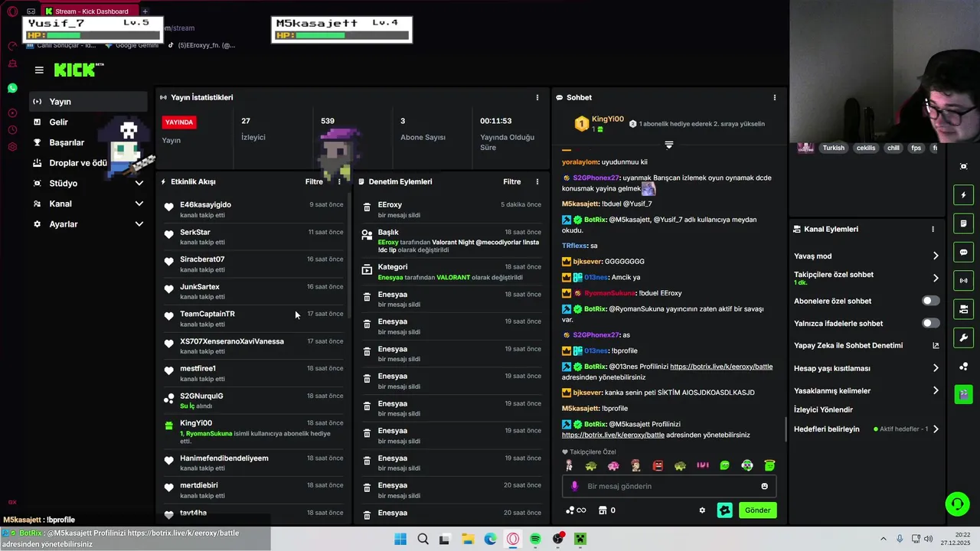The width and height of the screenshot is (980, 551).
Task: Click İzleyici Yönlendir option
Action: point(823,409)
